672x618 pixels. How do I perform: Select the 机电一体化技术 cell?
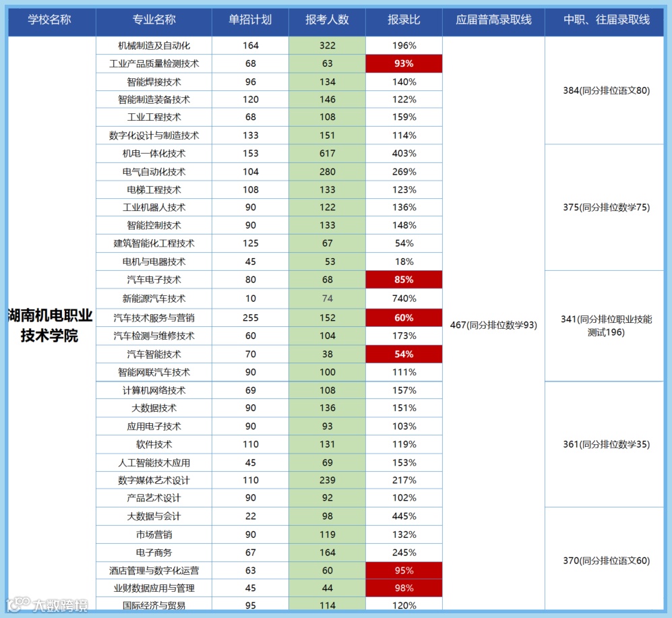tap(154, 154)
